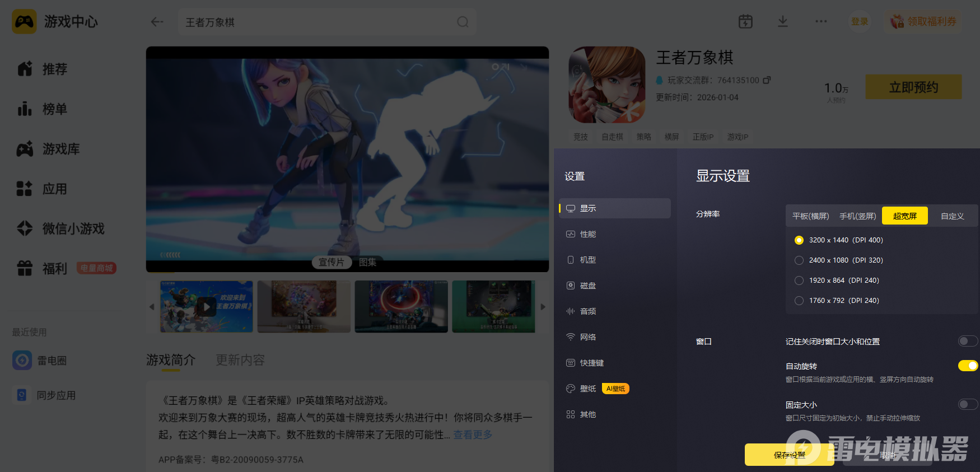Image resolution: width=980 pixels, height=472 pixels.
Task: Open 机型 device model settings
Action: click(615, 260)
